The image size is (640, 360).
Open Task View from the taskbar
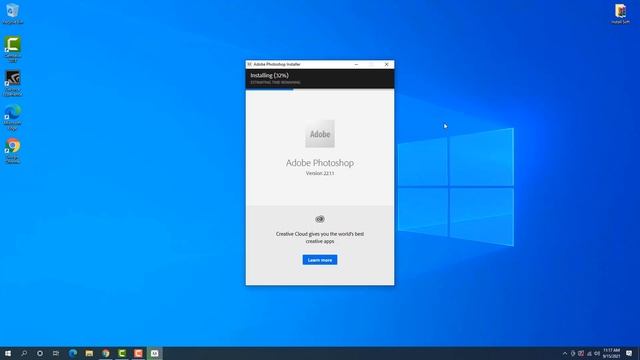click(56, 353)
